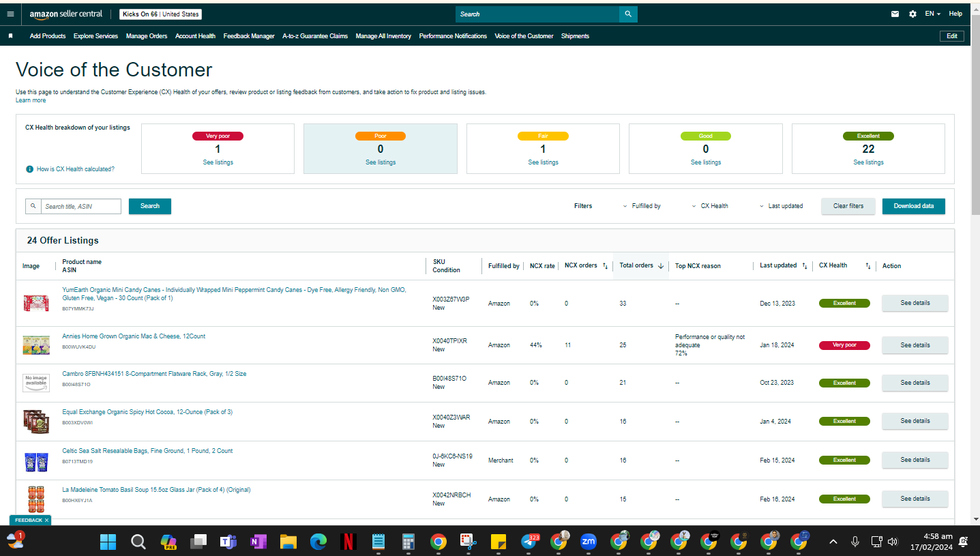Click the info icon beside How is CX Health calculated
The image size is (980, 556).
(29, 169)
